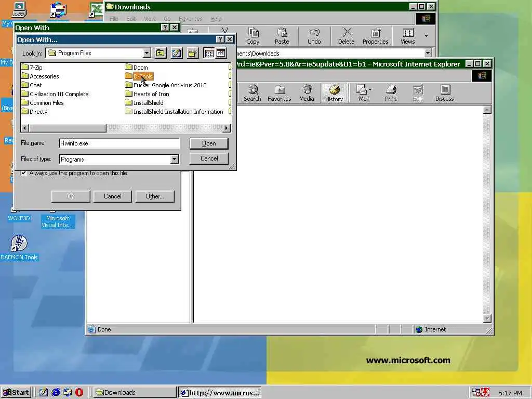Click Print in Internet Explorer toolbar
Screen dimensions: 532x399
pyautogui.click(x=391, y=94)
